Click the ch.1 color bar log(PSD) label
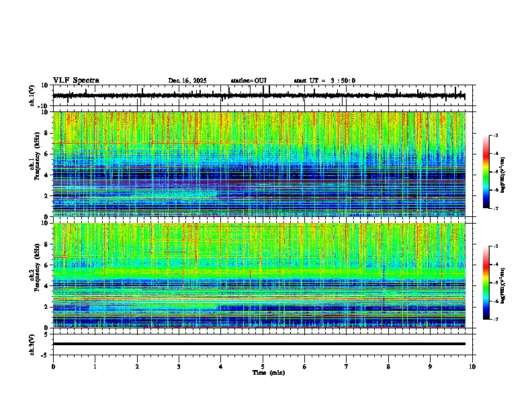Image resolution: width=532 pixels, height=411 pixels. click(x=502, y=175)
